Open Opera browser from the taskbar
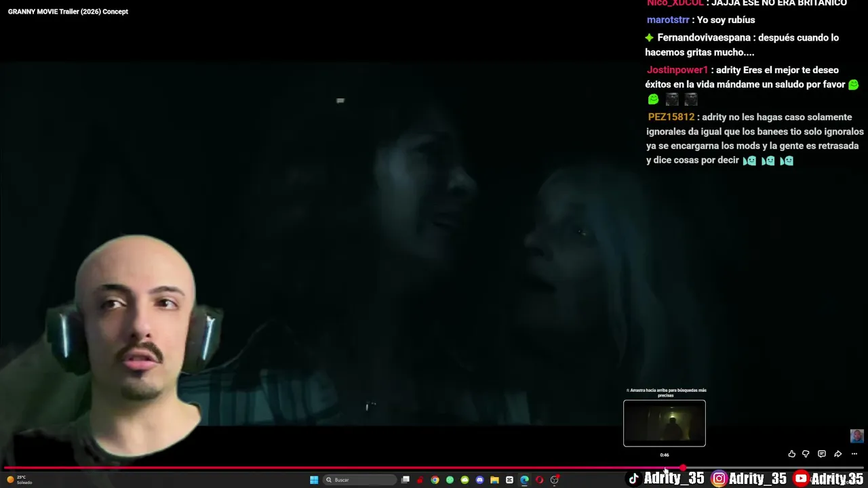This screenshot has width=868, height=488. coord(539,480)
